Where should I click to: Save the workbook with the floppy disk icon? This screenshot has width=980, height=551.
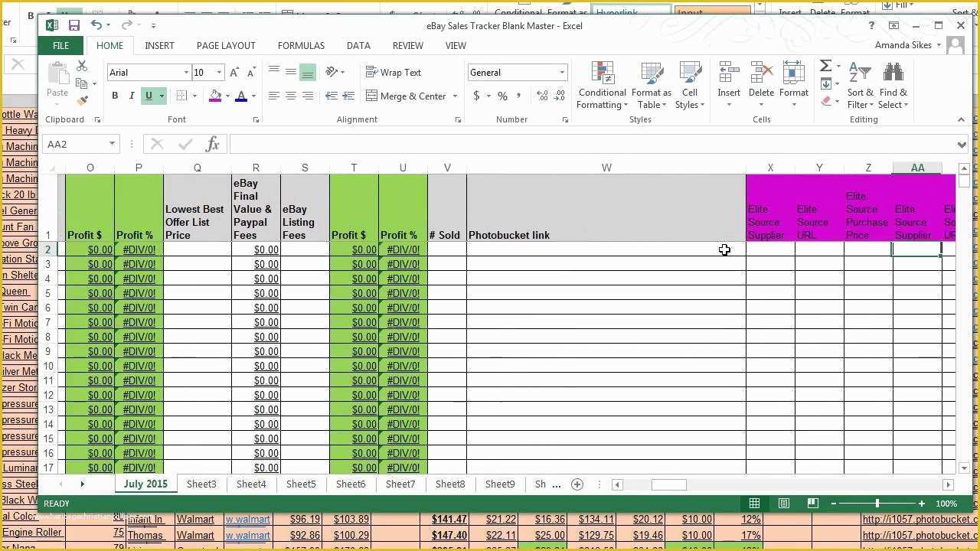coord(74,25)
